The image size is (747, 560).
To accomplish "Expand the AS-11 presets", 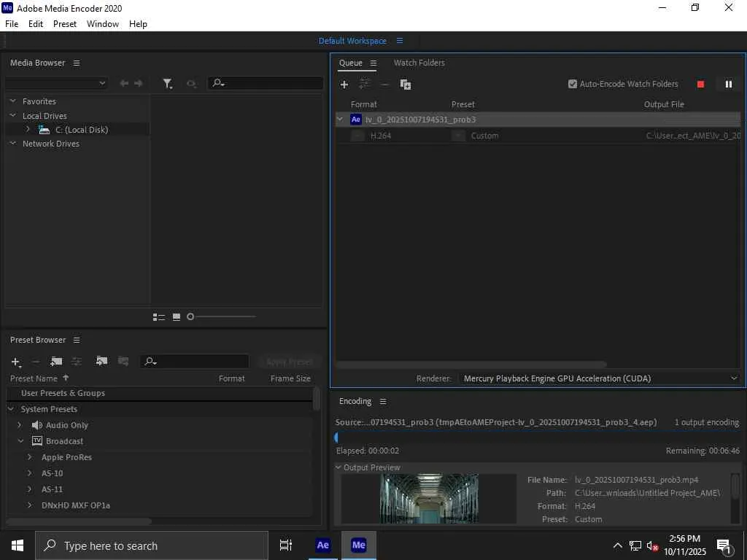I will coord(29,489).
